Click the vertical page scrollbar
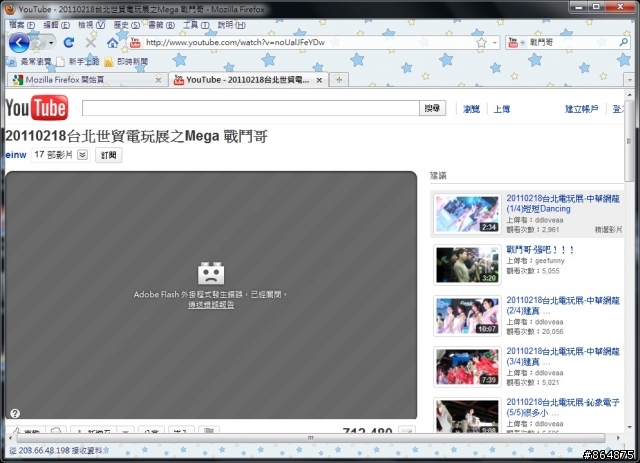Image resolution: width=640 pixels, height=463 pixels. pyautogui.click(x=629, y=140)
